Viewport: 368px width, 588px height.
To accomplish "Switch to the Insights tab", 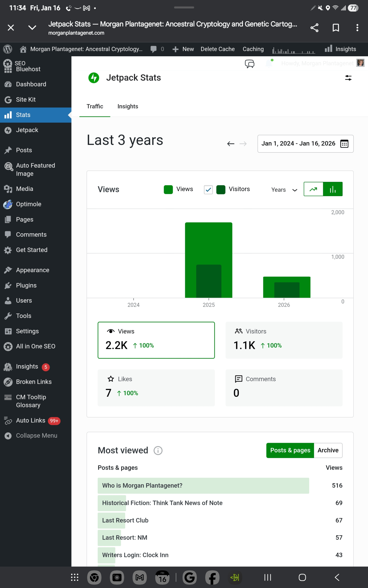I will point(127,106).
